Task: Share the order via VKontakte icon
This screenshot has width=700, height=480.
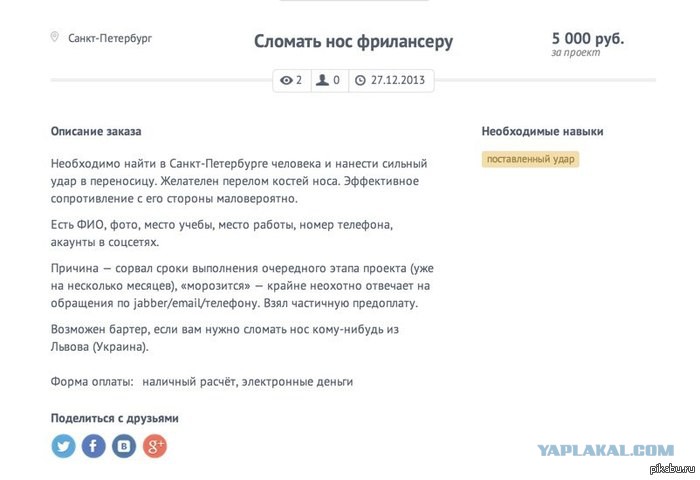Action: [124, 446]
